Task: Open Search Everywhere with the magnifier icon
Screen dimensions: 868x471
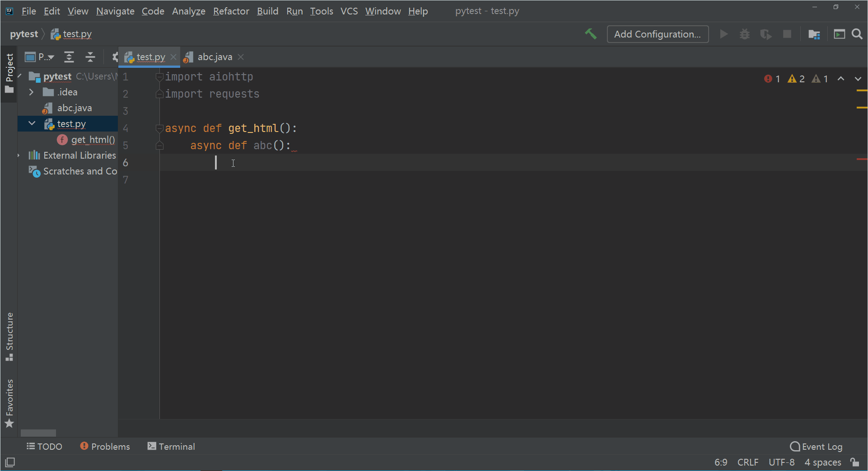Action: click(x=857, y=34)
